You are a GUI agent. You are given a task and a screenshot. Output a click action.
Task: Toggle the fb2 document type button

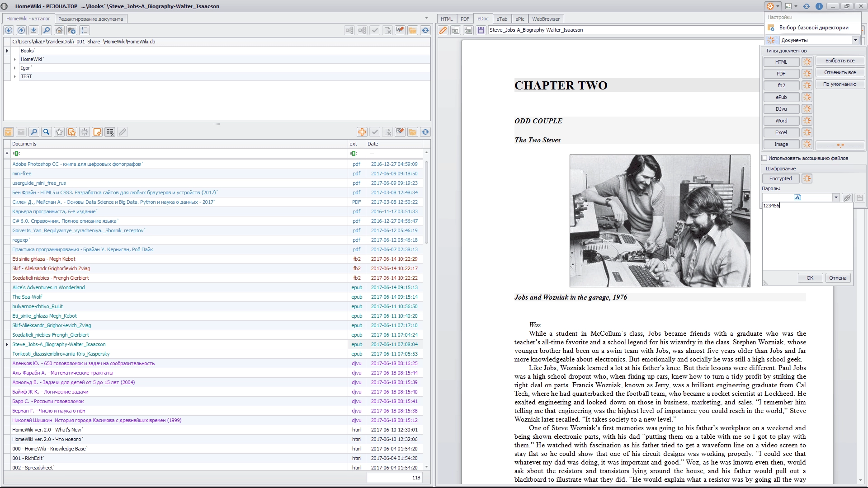point(781,85)
